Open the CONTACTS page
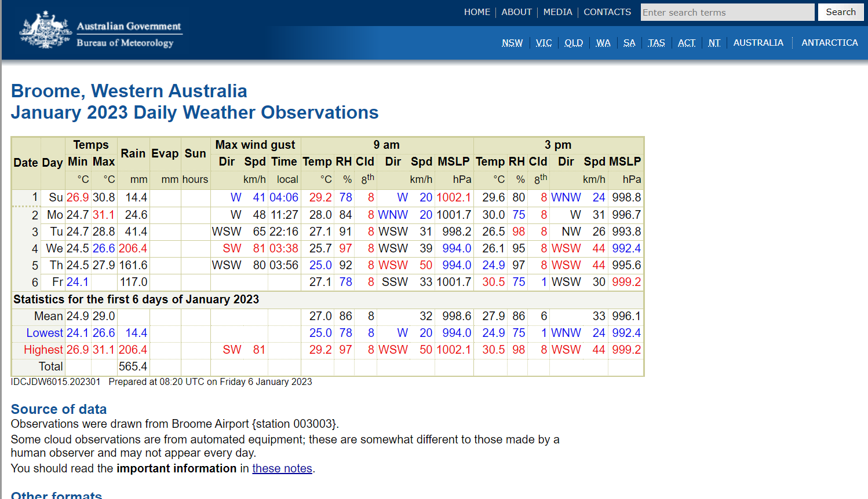Screen dimensions: 868x499 point(607,12)
